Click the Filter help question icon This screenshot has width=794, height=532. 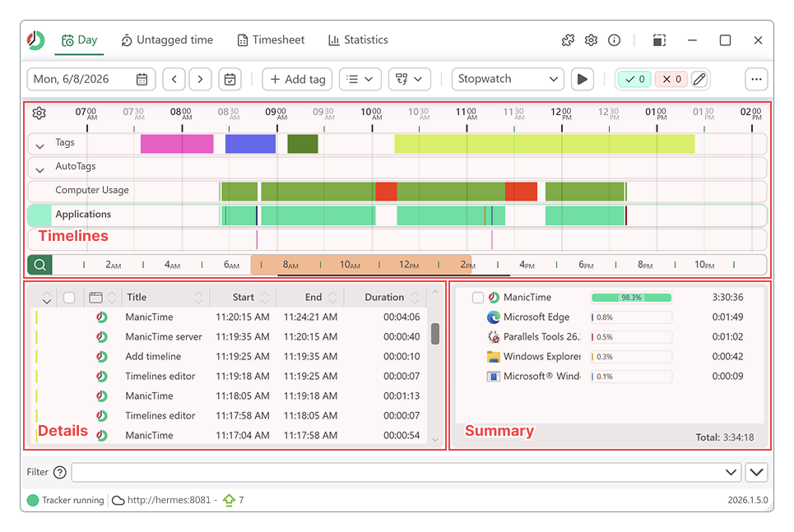pos(60,472)
